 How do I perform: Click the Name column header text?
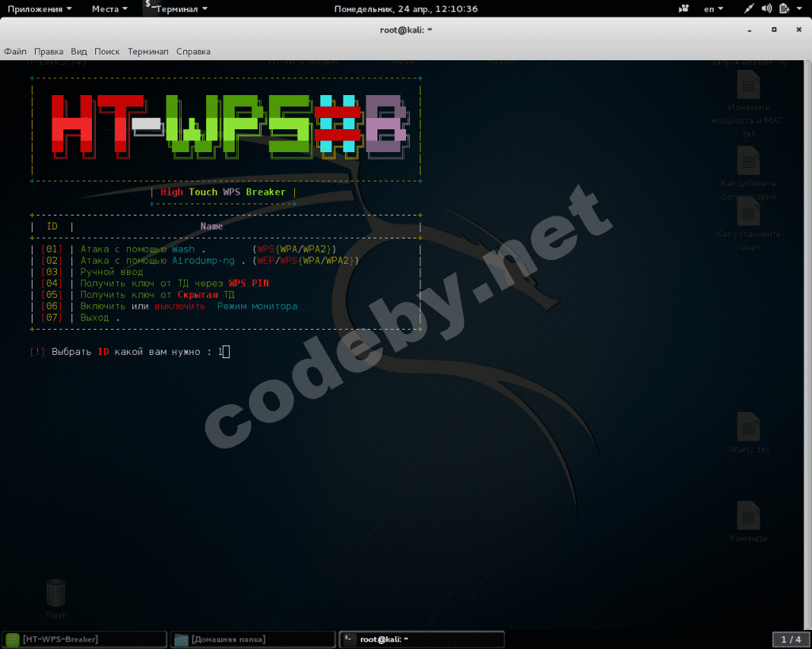pos(212,226)
